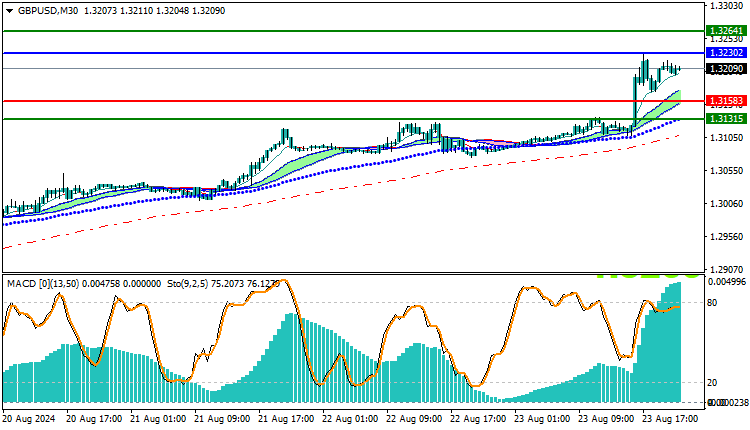Click the 1.31050 price scale value
Image resolution: width=750 pixels, height=430 pixels.
tap(727, 138)
